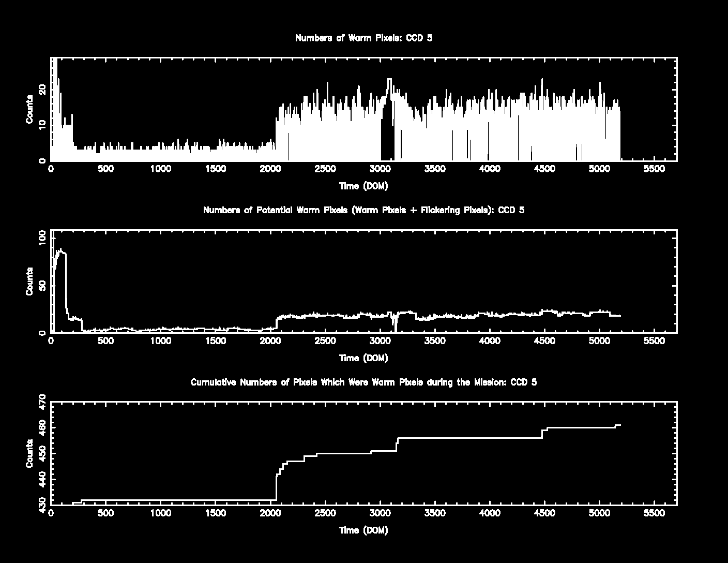This screenshot has height=563, width=728.
Task: Click the dip near 3150 in middle chart
Action: click(395, 322)
